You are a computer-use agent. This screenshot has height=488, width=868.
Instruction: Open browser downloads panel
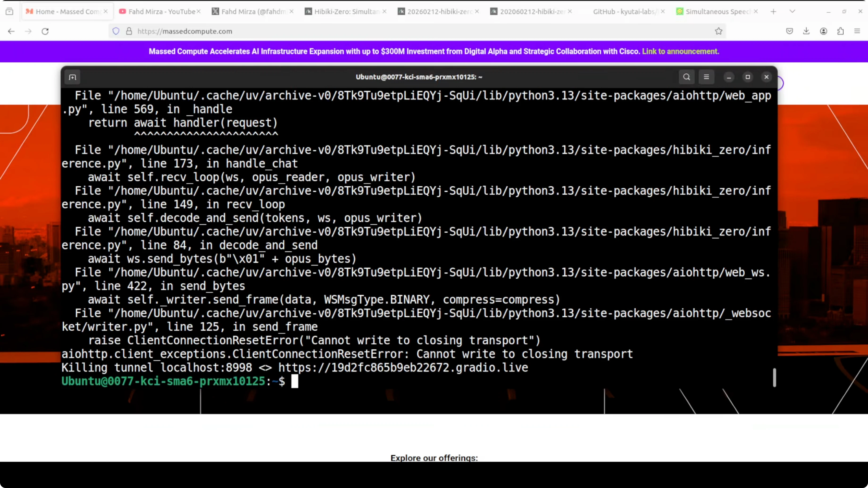[806, 31]
